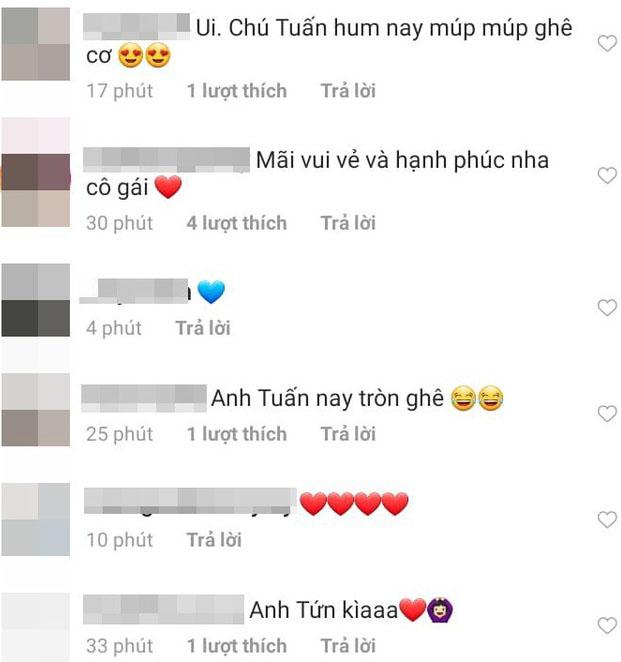Open avatar of 'Chú Tuấn' commenter
Screen dimensions: 621x662
pos(36,44)
